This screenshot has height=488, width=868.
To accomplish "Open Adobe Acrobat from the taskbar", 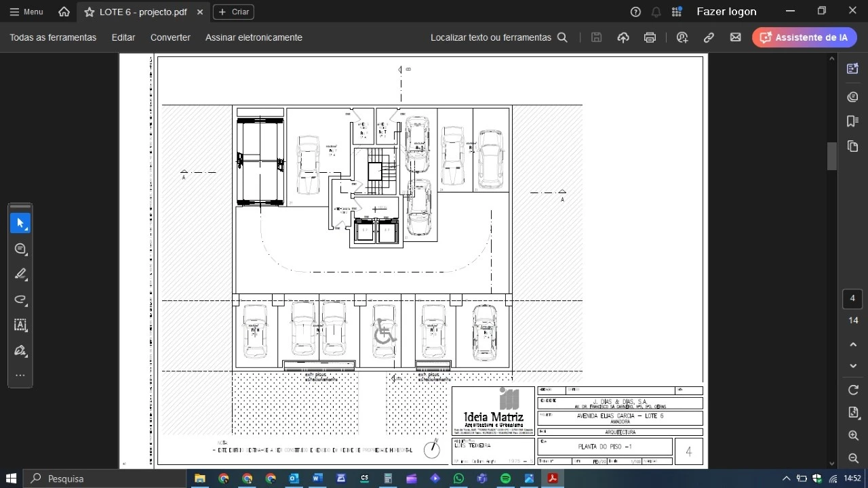I will tap(553, 479).
